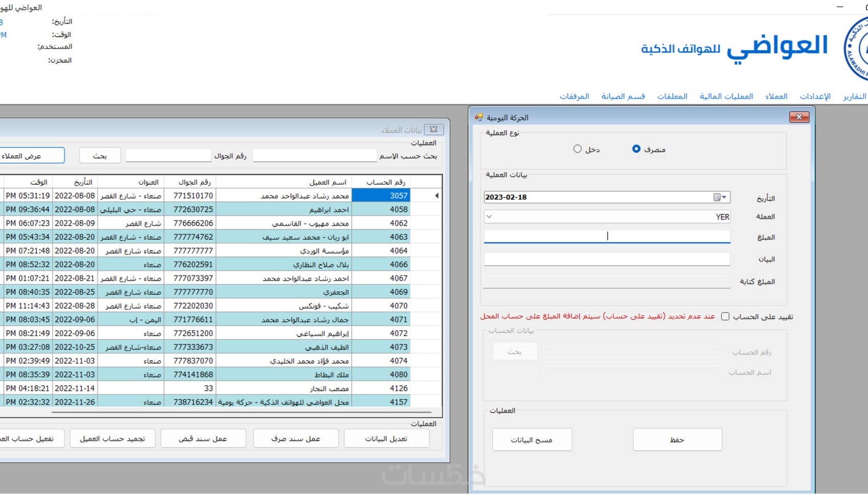Select account number 4126 cell
The height and width of the screenshot is (495, 868).
point(381,388)
